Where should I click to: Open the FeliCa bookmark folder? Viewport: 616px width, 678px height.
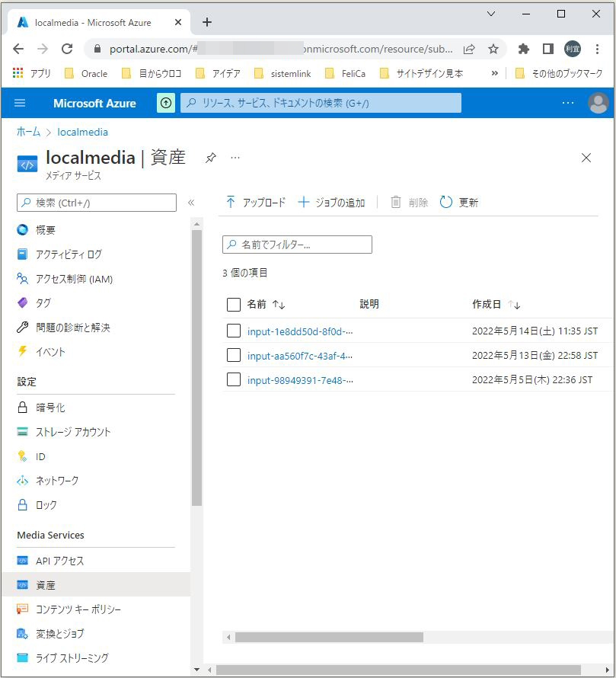coord(345,73)
